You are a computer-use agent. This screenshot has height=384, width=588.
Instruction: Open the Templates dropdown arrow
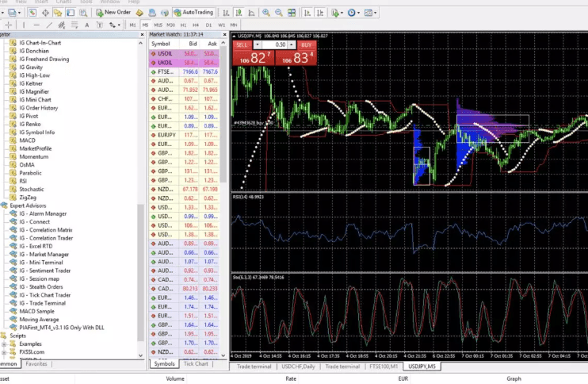click(375, 13)
